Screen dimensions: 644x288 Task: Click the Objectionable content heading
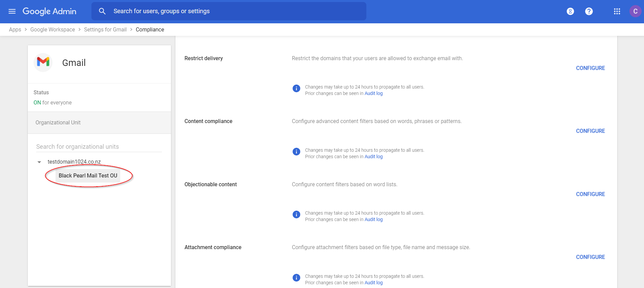coord(211,184)
